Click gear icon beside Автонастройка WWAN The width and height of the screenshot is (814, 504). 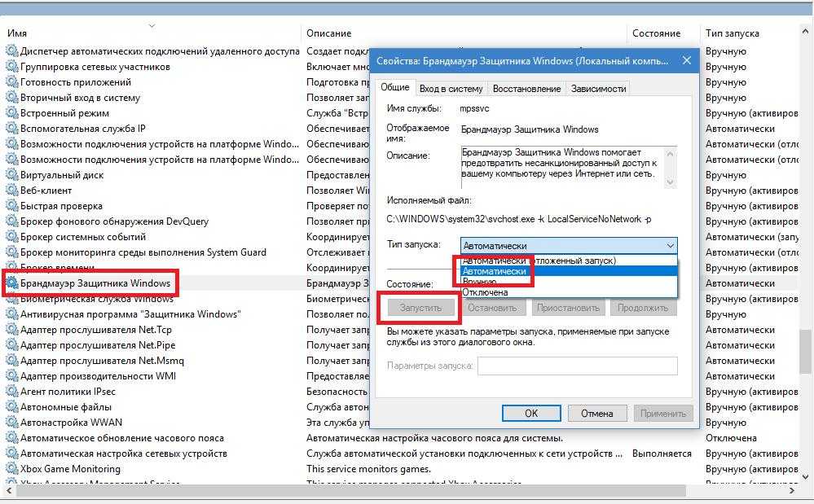(x=11, y=423)
